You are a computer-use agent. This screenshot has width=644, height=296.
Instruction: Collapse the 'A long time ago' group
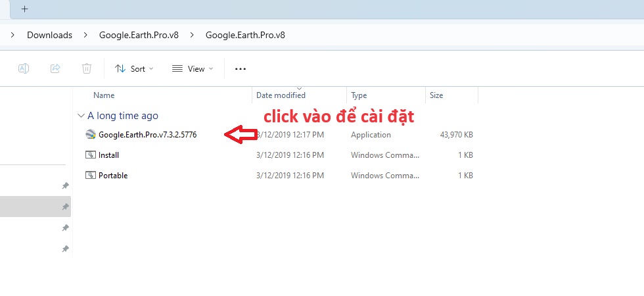81,116
